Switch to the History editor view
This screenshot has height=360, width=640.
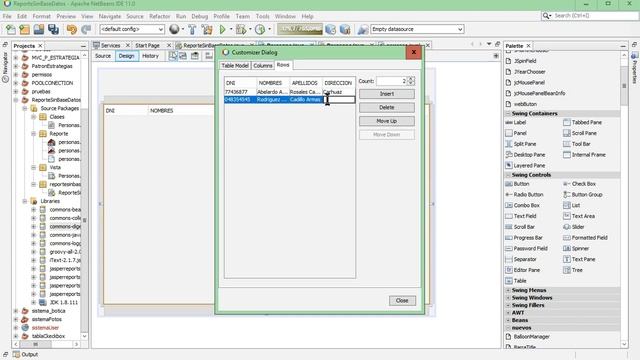click(150, 56)
